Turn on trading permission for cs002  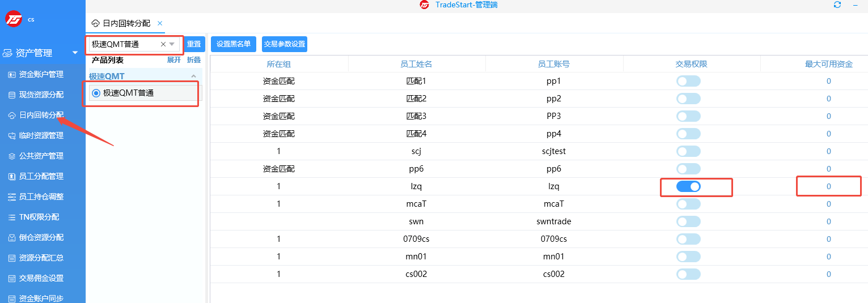coord(688,274)
